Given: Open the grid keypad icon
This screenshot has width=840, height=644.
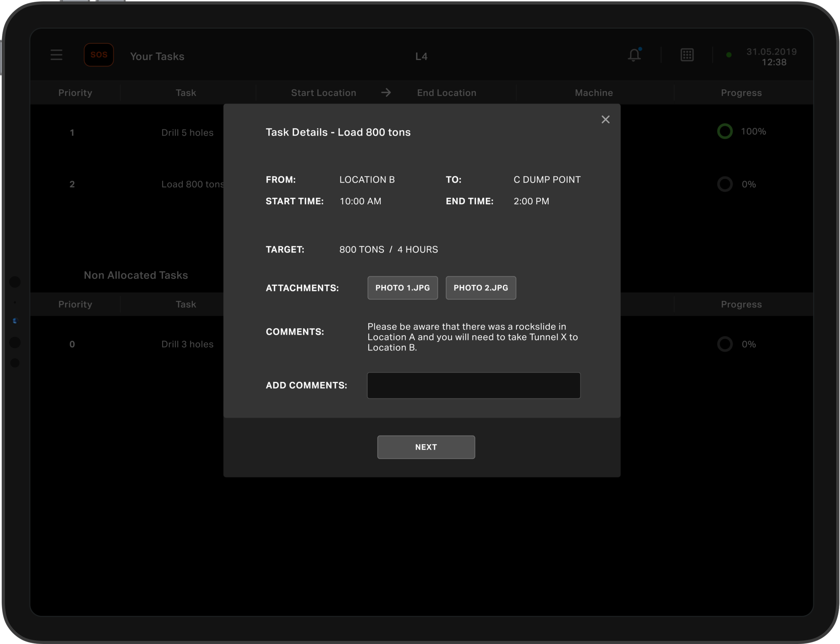Looking at the screenshot, I should click(x=687, y=55).
